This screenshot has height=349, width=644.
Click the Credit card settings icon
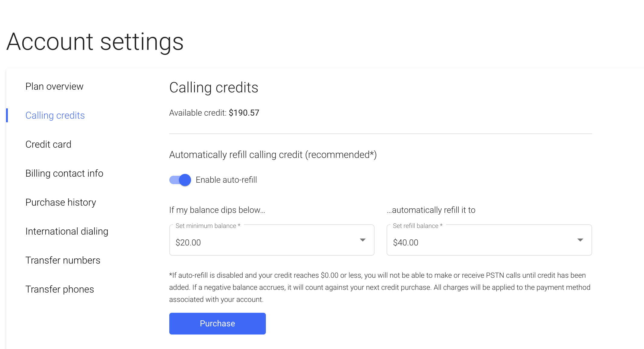[49, 144]
